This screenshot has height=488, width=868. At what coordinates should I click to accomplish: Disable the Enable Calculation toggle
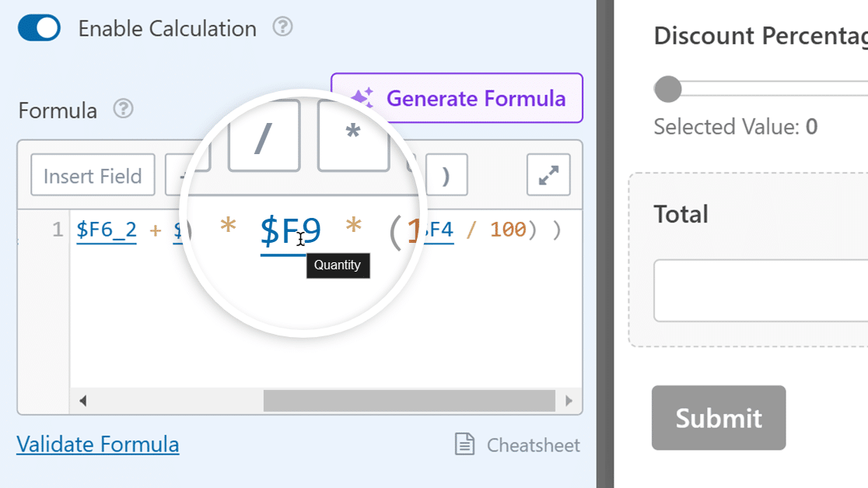(39, 27)
